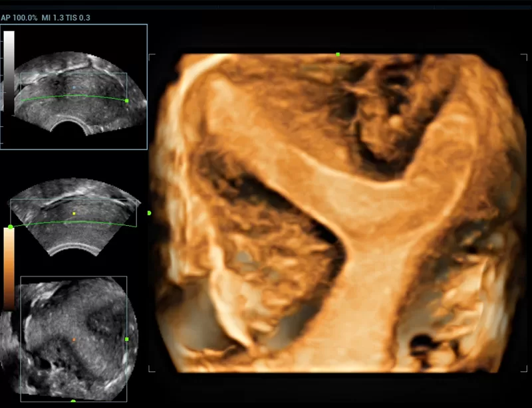Click bottom-left corner bracket of render frame
Image resolution: width=532 pixels, height=408 pixels.
[152, 369]
